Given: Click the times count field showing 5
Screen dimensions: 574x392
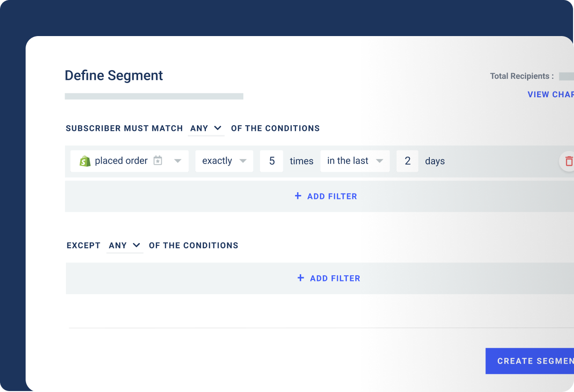Looking at the screenshot, I should [x=272, y=161].
